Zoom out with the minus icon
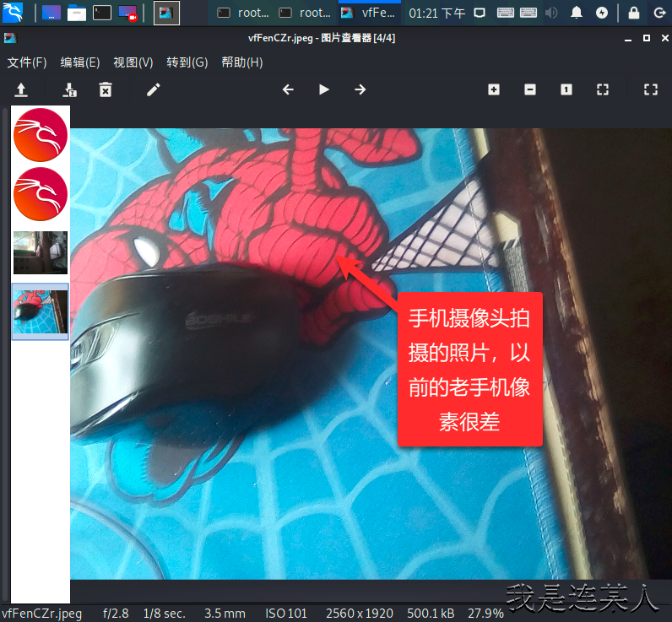 point(530,89)
